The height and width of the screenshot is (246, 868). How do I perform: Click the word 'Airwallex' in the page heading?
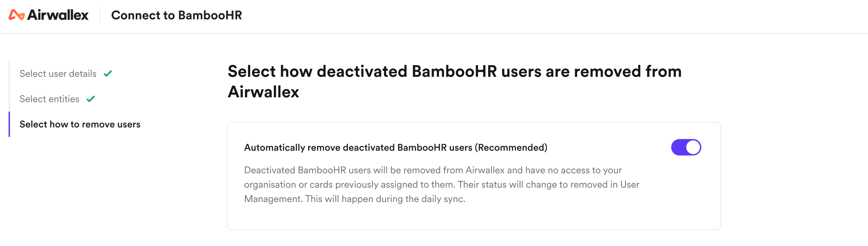264,92
